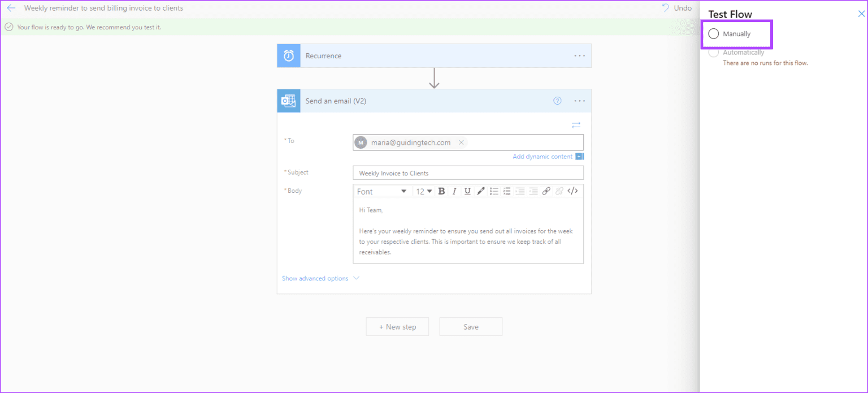
Task: Toggle bold formatting in the email body
Action: [x=441, y=191]
